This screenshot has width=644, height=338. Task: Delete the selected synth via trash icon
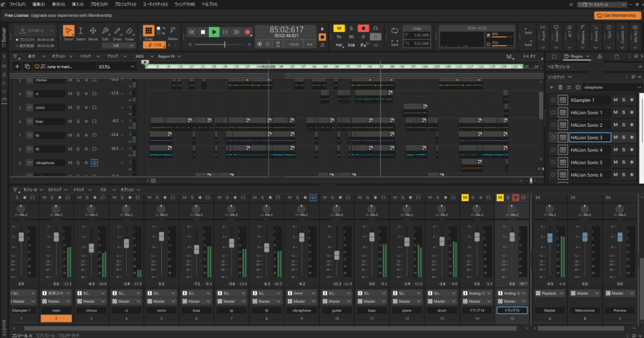[560, 87]
